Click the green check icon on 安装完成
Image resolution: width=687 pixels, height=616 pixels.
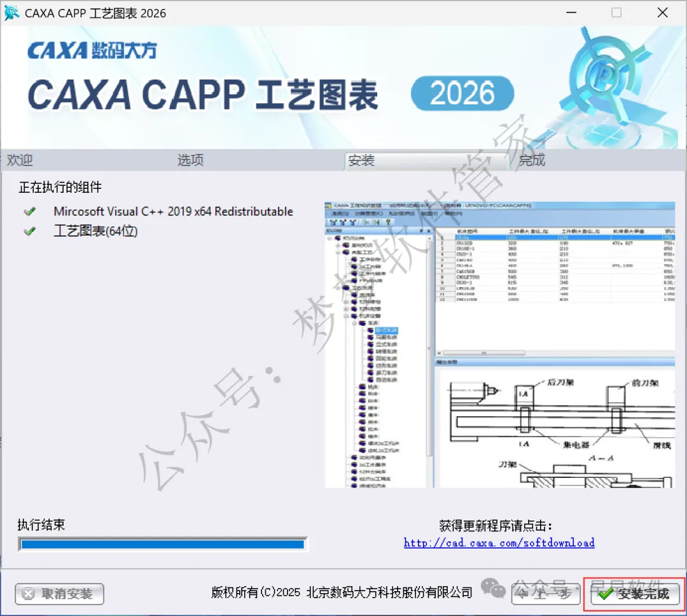click(606, 594)
